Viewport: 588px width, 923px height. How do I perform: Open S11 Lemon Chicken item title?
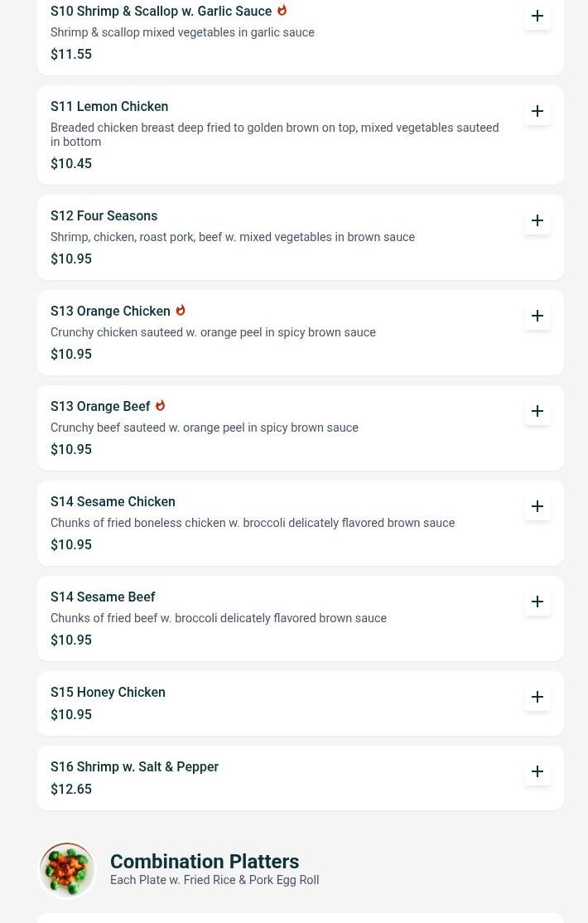pyautogui.click(x=109, y=107)
